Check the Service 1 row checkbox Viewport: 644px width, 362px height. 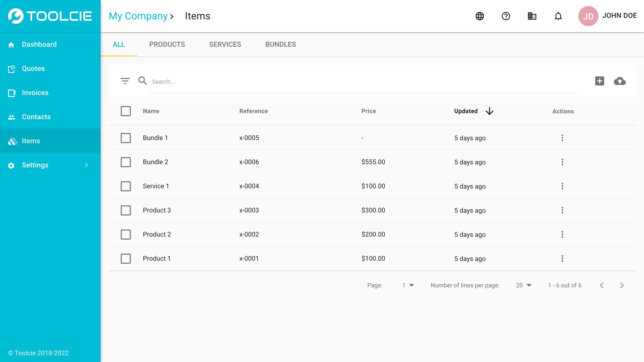[x=126, y=186]
